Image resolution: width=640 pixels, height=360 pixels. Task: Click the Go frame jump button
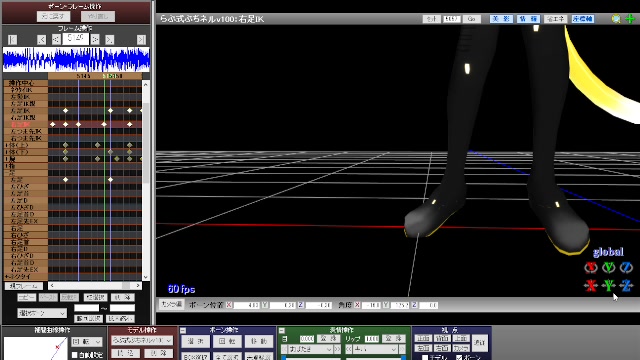point(471,19)
